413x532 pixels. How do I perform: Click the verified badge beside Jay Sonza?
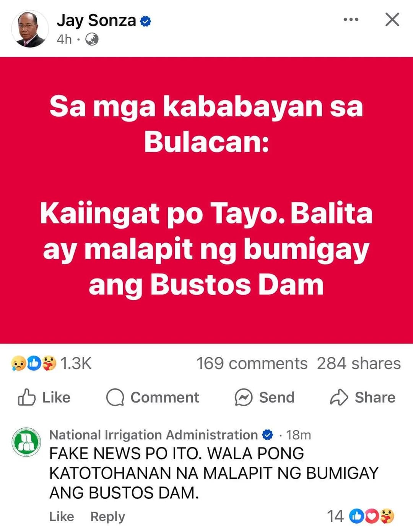(146, 21)
